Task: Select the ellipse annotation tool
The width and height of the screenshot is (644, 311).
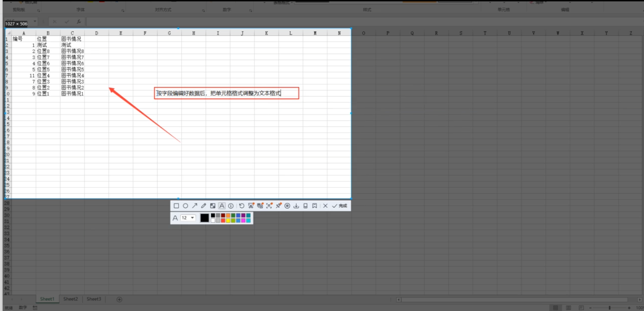Action: click(x=185, y=206)
